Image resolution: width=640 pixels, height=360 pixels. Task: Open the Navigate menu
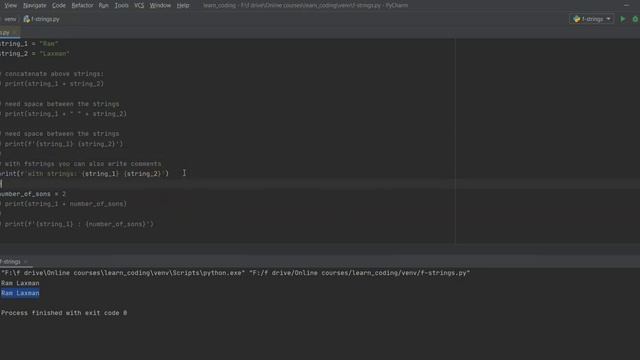(35, 5)
